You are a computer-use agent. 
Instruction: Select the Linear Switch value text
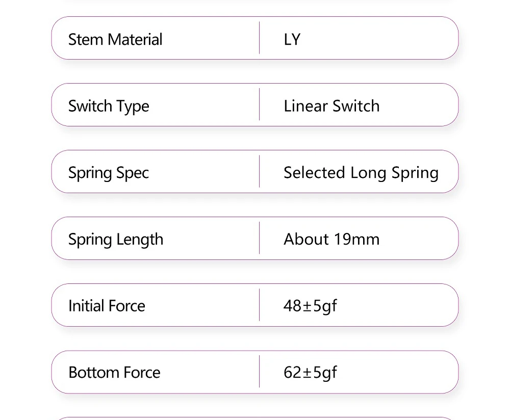tap(331, 106)
